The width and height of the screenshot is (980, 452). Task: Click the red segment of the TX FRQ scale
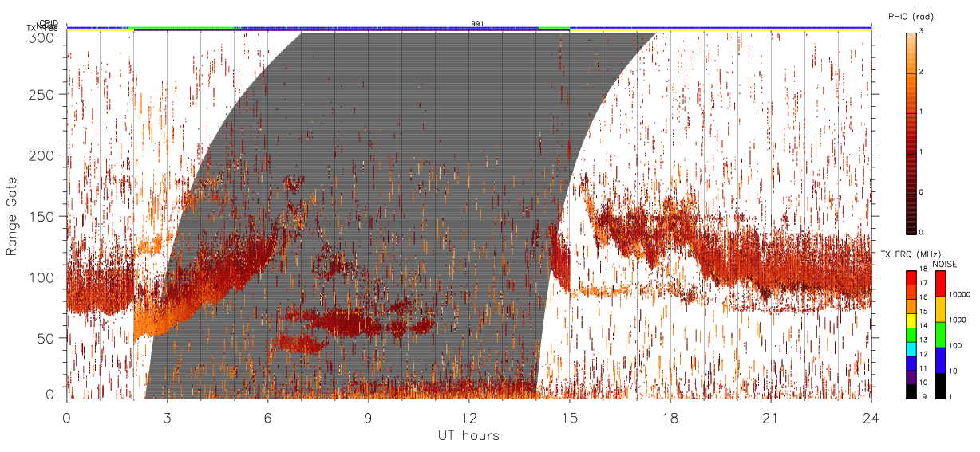coord(911,278)
